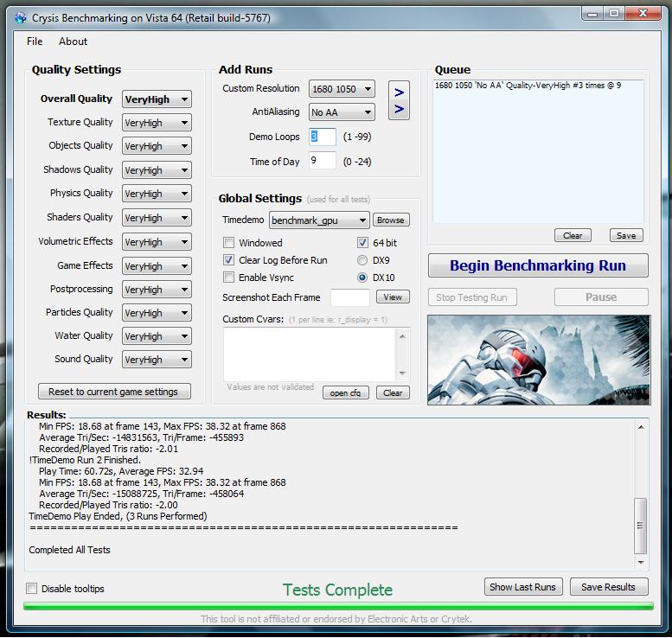Expand Physics Quality dropdown
This screenshot has height=638, width=672.
(157, 194)
